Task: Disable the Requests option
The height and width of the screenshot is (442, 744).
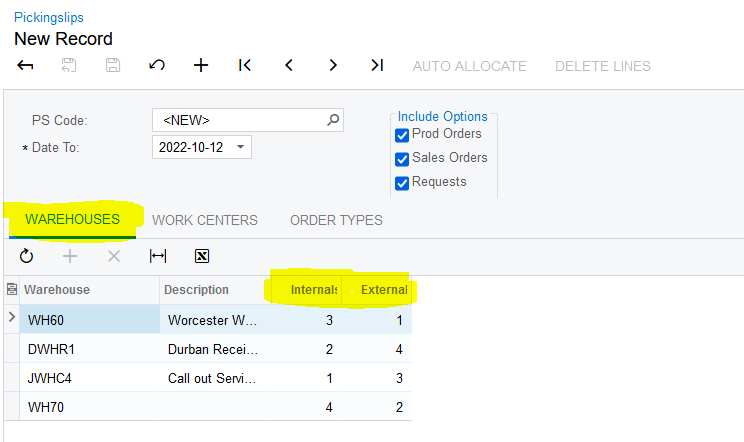Action: (x=402, y=183)
